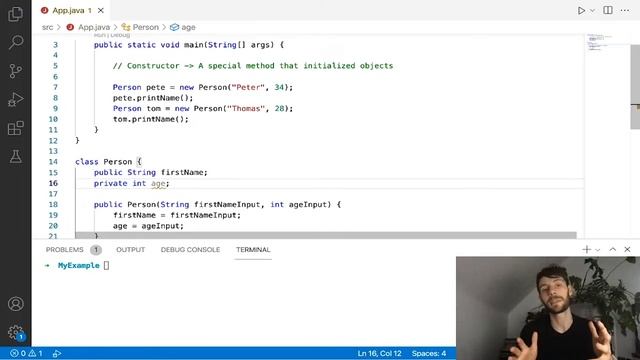Run the Java file with play button
This screenshot has height=360, width=640.
[581, 11]
